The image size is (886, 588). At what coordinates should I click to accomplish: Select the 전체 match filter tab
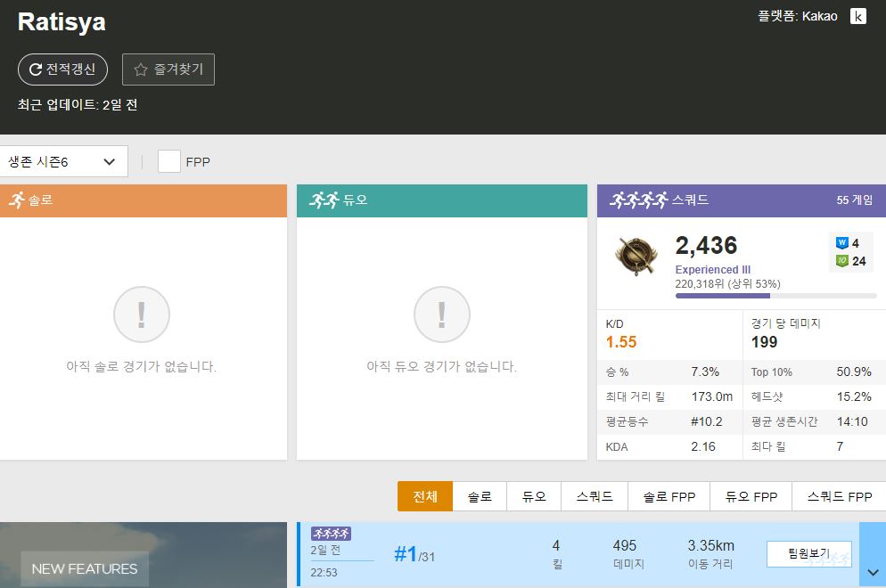(425, 496)
